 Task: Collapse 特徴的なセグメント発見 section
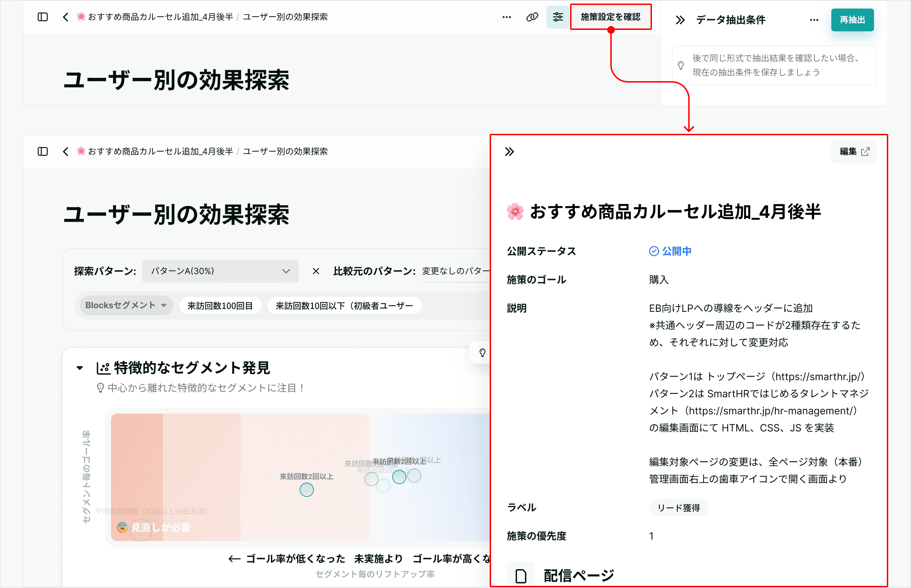pos(80,368)
